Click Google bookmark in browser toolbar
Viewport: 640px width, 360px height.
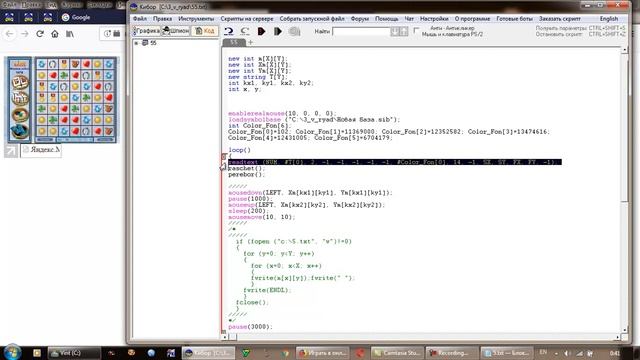coord(76,18)
